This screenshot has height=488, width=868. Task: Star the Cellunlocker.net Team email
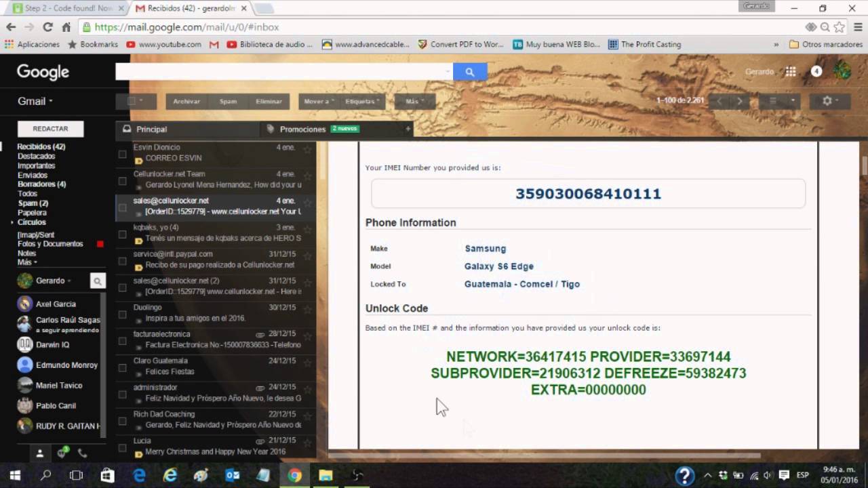(307, 175)
